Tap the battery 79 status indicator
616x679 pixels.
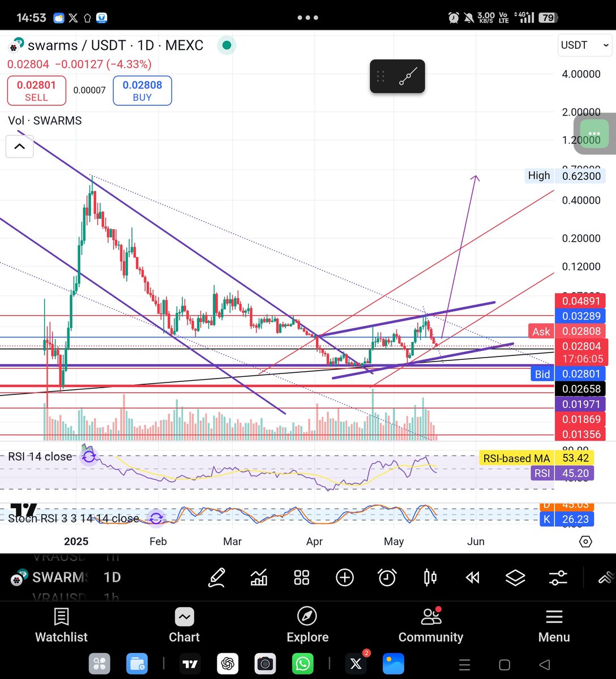[x=547, y=18]
